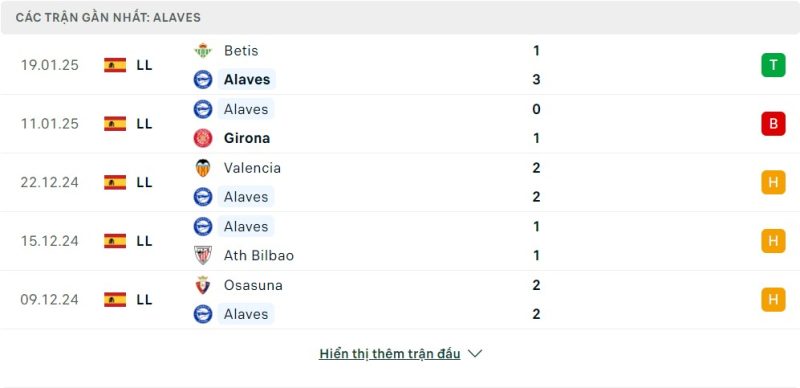Screen dimensions: 800x388
Task: Select the Ath Bilbao team name
Action: 259,255
